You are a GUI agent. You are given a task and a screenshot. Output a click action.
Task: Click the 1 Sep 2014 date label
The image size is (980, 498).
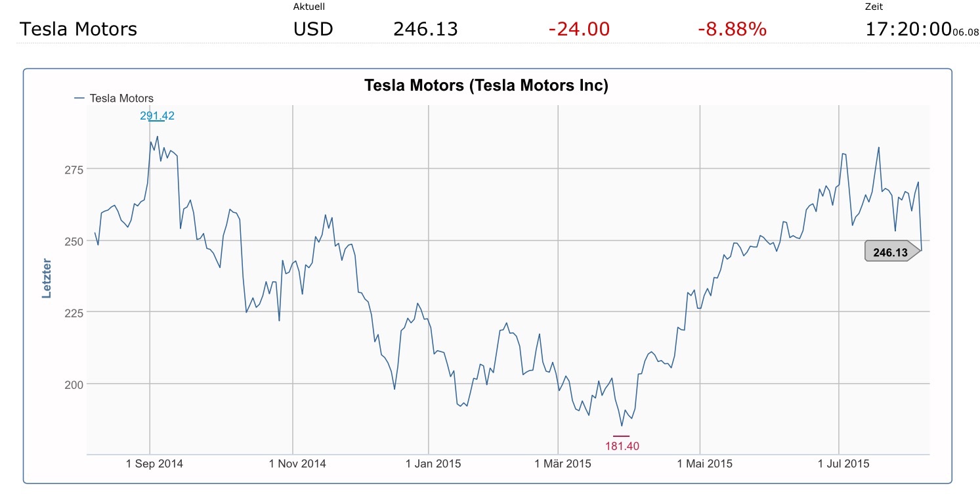[154, 464]
